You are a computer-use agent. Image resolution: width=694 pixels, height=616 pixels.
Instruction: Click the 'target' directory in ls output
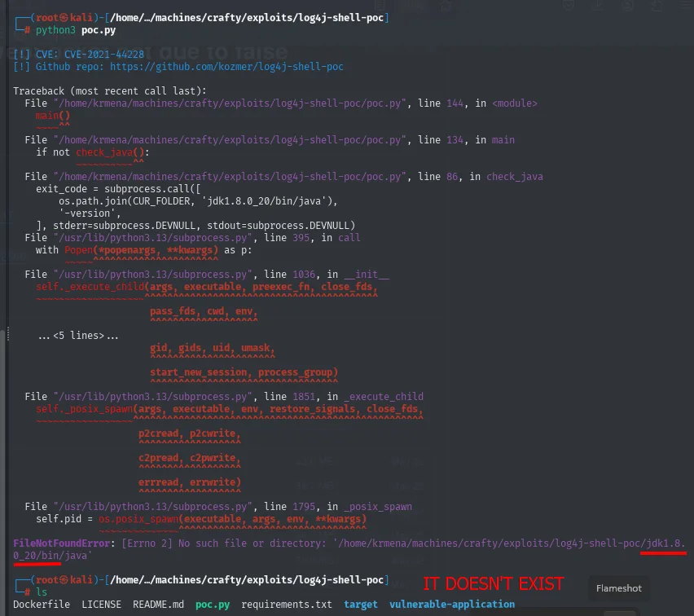(361, 605)
